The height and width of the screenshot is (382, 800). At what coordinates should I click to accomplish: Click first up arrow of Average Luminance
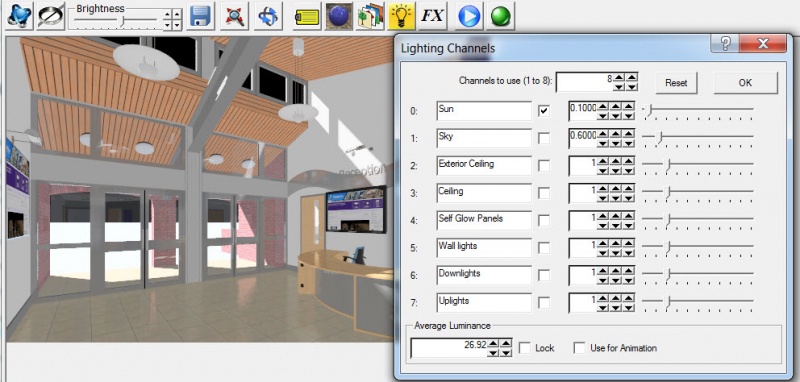point(492,343)
